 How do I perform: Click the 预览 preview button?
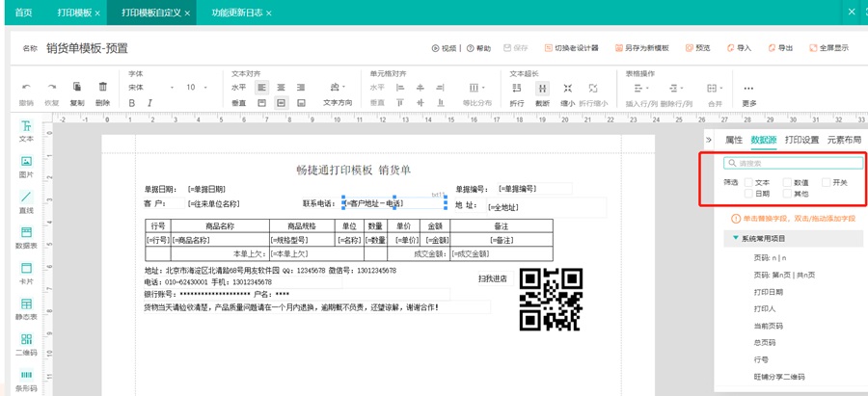coord(697,48)
